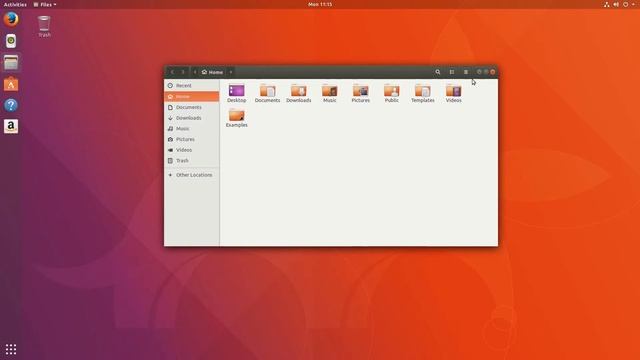This screenshot has height=360, width=640.
Task: Click Activities in the top bar
Action: coord(15,4)
